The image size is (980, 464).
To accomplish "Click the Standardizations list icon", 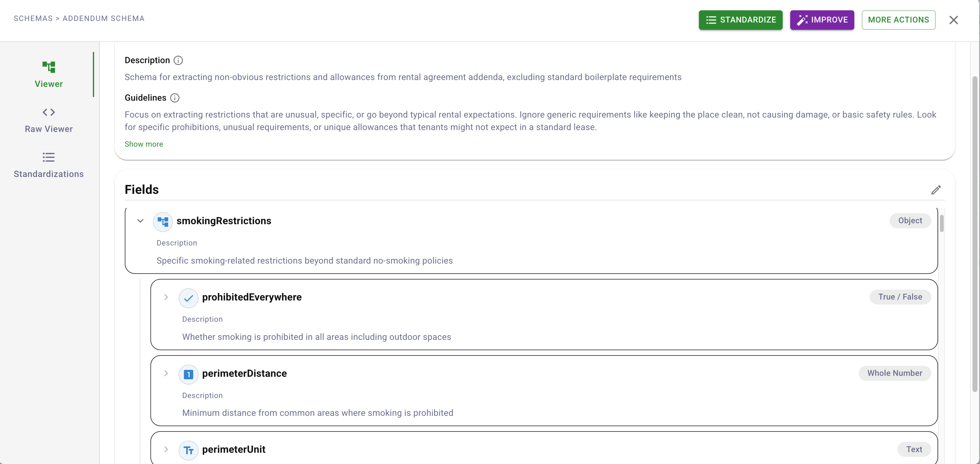I will coord(49,157).
